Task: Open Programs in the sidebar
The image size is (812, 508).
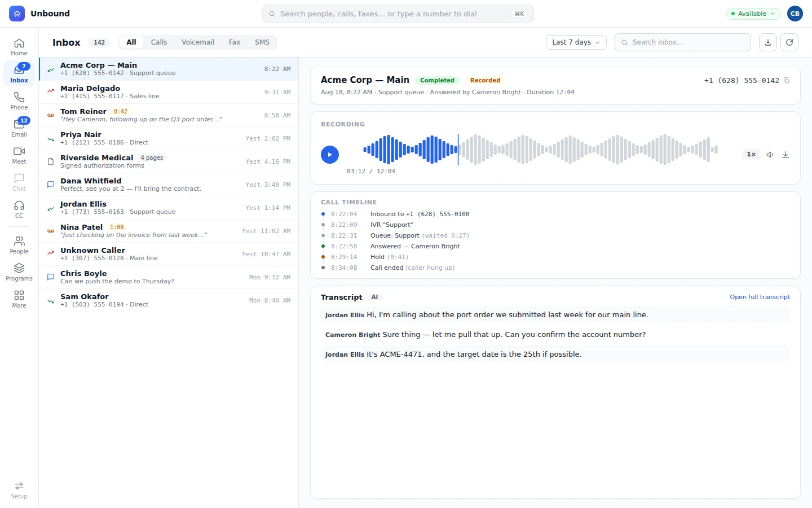Action: (x=19, y=272)
